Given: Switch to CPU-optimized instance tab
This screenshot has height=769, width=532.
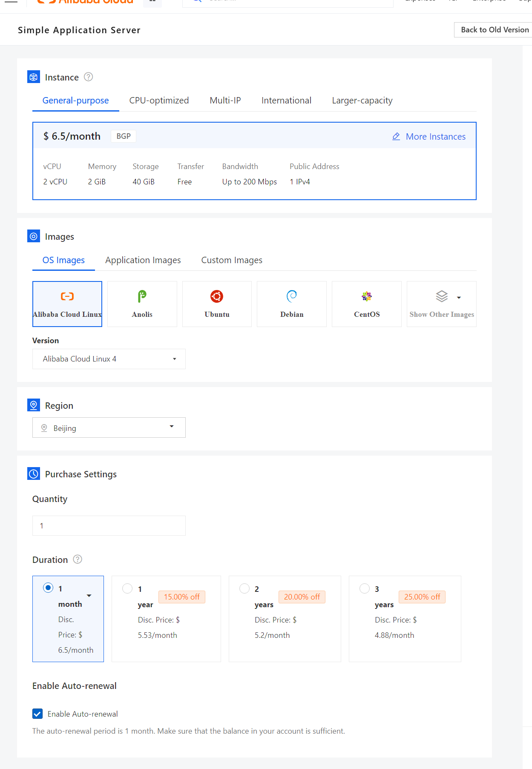Looking at the screenshot, I should click(x=159, y=100).
